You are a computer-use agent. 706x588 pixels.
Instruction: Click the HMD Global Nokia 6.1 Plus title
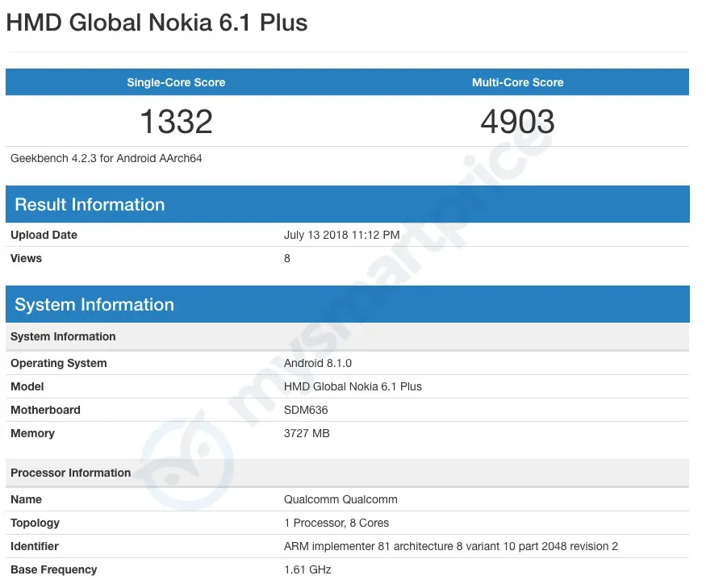tap(157, 23)
